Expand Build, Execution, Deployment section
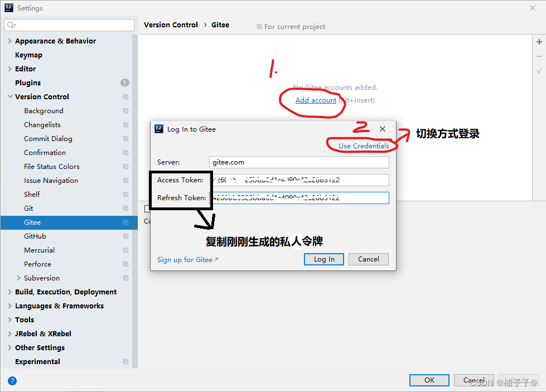Image resolution: width=546 pixels, height=392 pixels. click(9, 292)
